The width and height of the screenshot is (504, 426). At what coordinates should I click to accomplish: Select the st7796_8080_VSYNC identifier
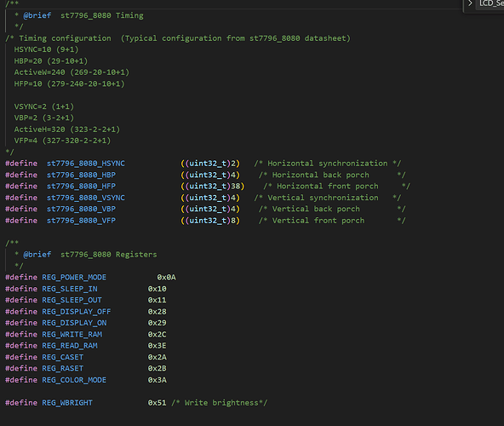click(86, 198)
